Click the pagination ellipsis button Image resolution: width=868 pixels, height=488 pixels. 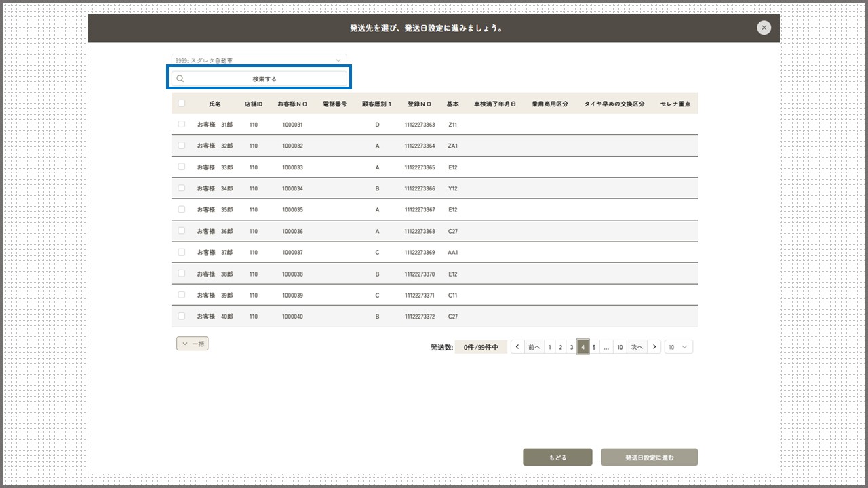606,347
